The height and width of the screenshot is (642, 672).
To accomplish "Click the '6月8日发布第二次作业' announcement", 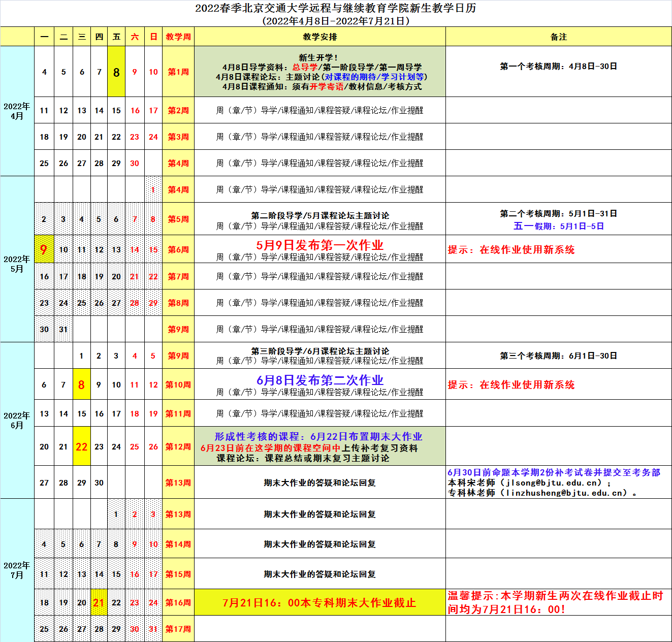I will coord(320,380).
